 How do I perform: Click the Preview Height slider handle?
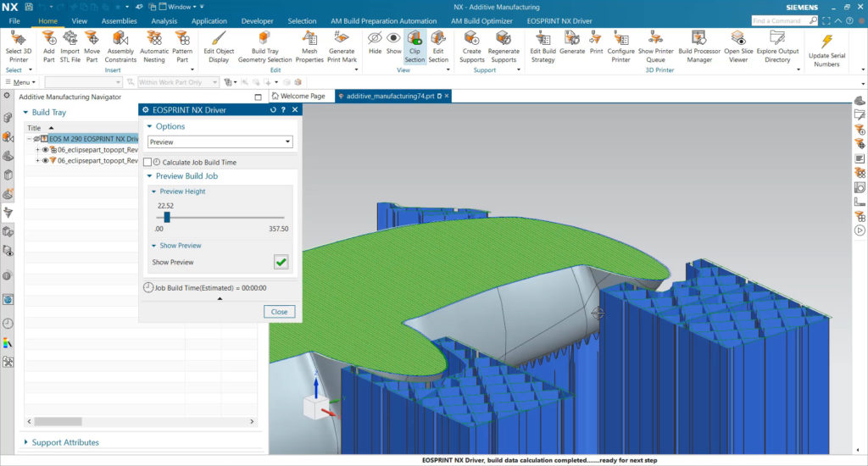click(x=167, y=217)
